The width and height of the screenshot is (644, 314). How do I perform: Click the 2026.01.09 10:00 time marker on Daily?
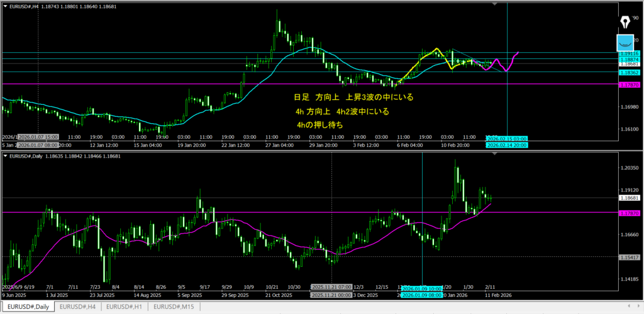point(421,289)
